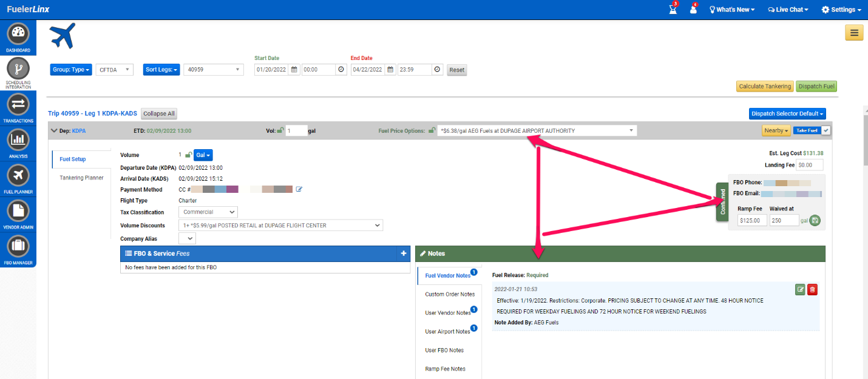Click the Calculate Tankering button
Screen dimensions: 868x379
click(765, 86)
